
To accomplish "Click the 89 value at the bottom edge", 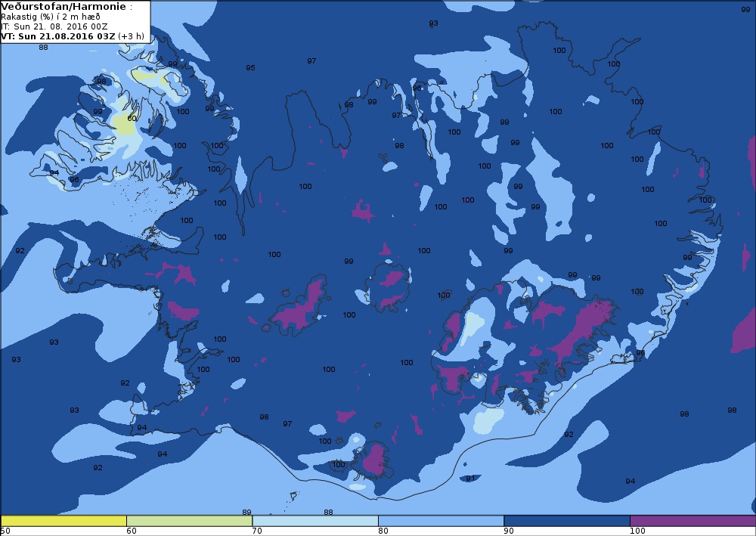I will [x=246, y=512].
